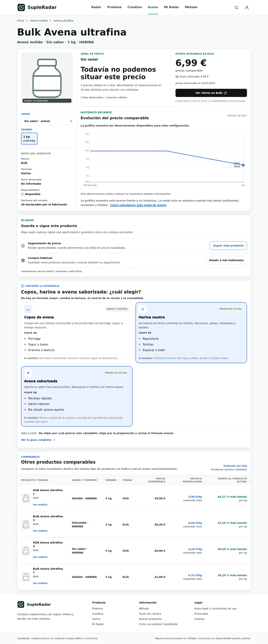The width and height of the screenshot is (268, 644).
Task: Click the SupleRadar logo in header
Action: coord(37,7)
